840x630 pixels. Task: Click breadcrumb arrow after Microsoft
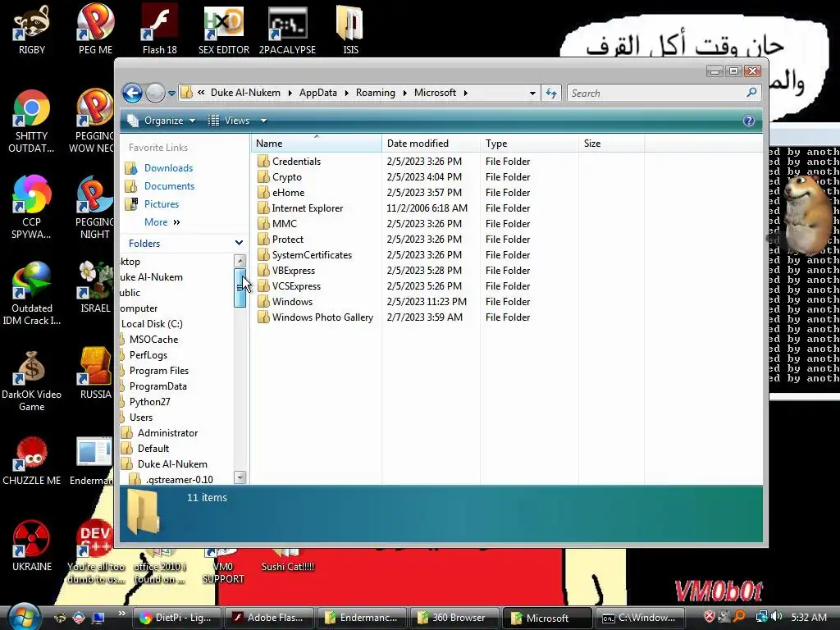[x=466, y=94]
